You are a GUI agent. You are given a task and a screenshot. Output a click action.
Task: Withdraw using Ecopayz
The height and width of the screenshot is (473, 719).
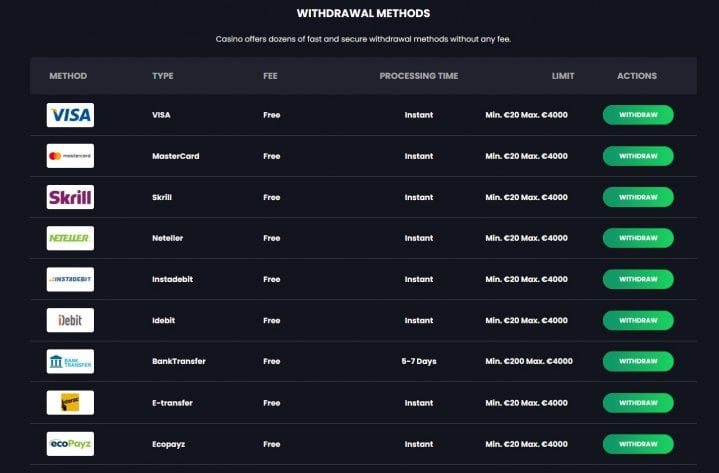click(638, 444)
